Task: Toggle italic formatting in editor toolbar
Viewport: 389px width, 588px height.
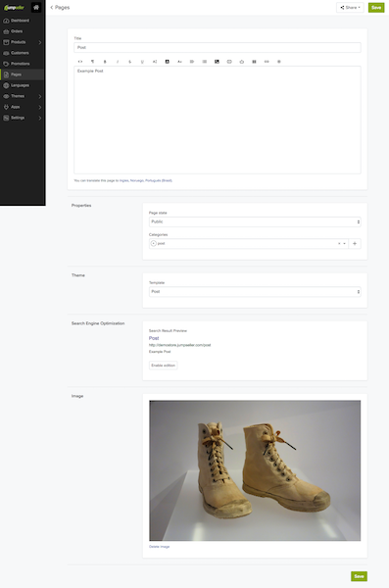Action: [118, 62]
